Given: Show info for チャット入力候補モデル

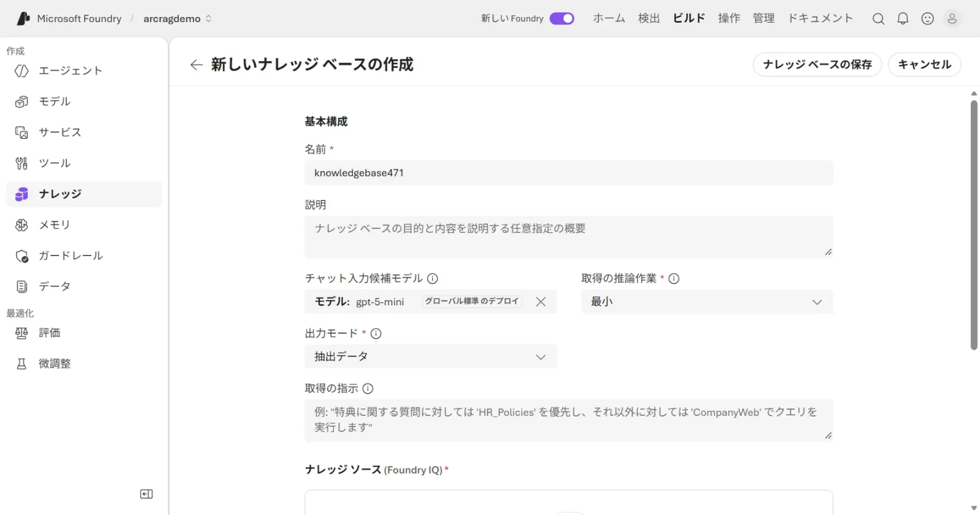Looking at the screenshot, I should pos(433,278).
